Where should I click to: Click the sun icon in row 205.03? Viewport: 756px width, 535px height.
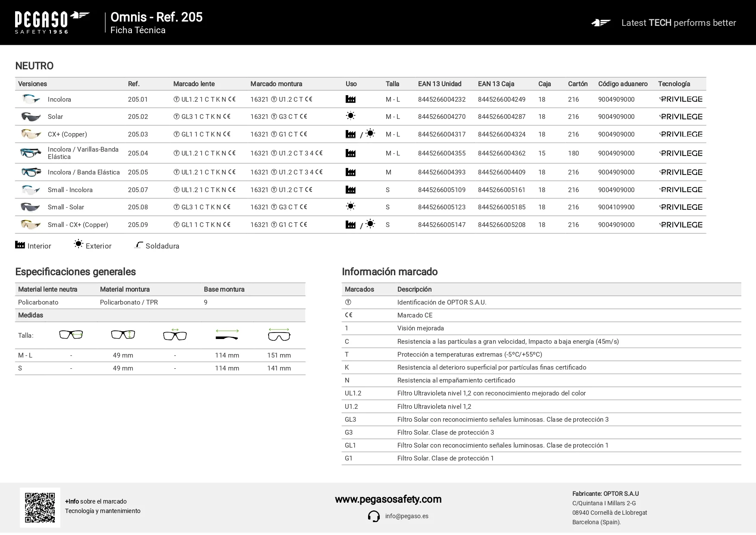point(370,133)
